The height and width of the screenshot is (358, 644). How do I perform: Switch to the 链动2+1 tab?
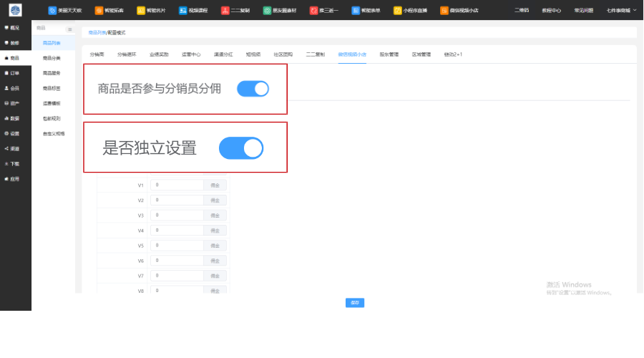coord(453,54)
